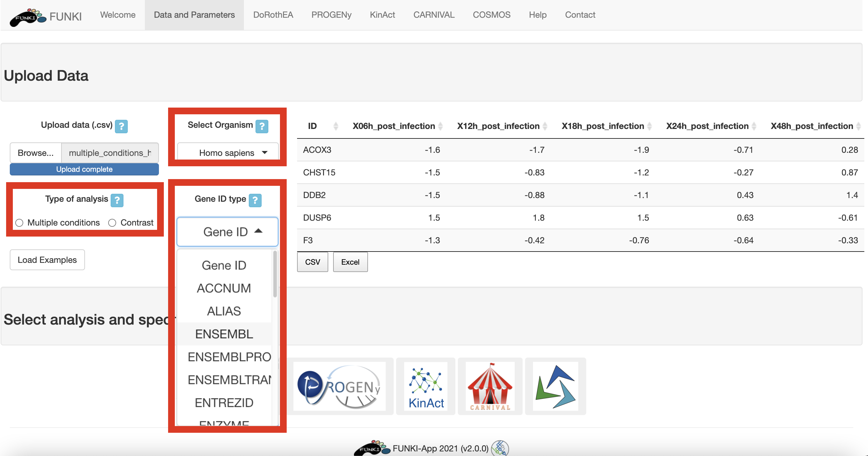Collapse the Gene ID type dropdown
The height and width of the screenshot is (456, 868).
coord(227,232)
